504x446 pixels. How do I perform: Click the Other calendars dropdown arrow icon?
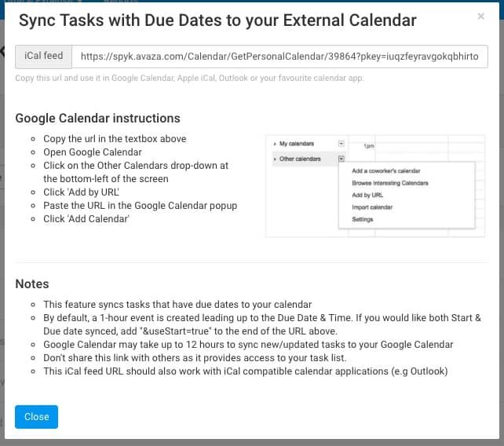coord(341,159)
